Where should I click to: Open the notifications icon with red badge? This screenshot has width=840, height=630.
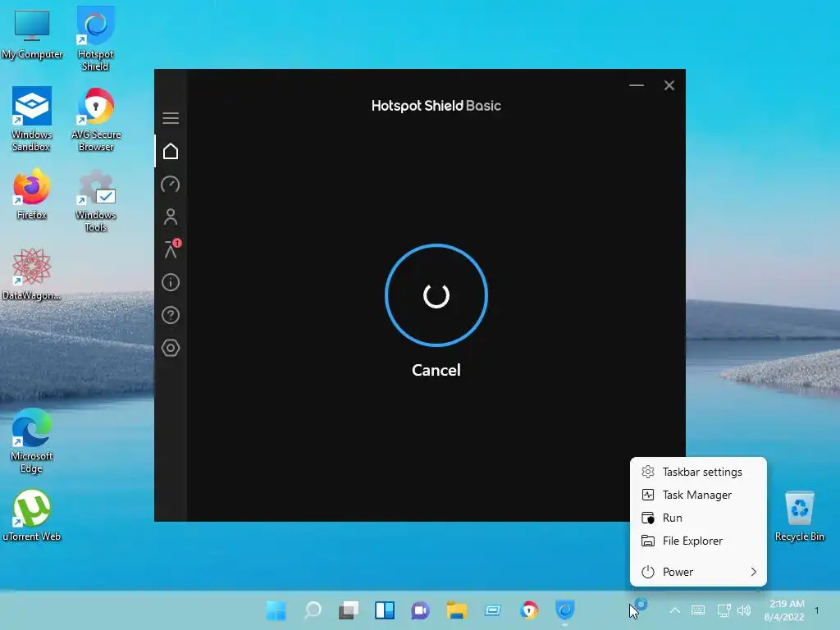[x=171, y=249]
